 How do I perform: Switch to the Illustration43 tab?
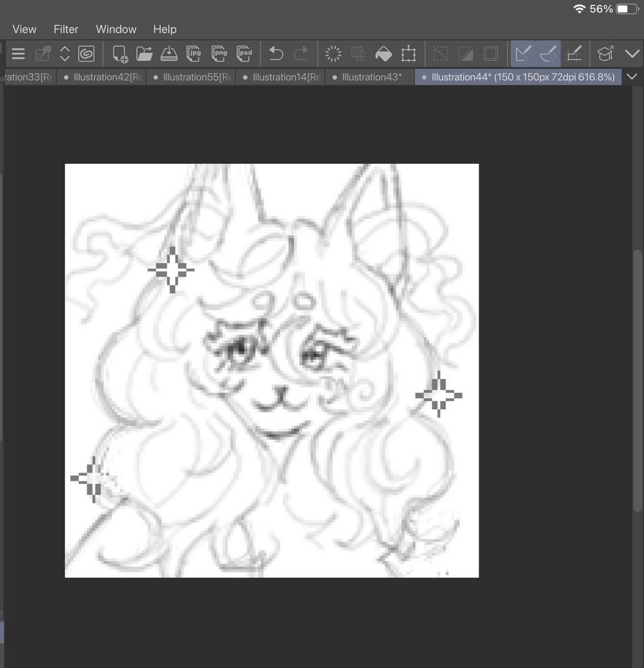[370, 77]
